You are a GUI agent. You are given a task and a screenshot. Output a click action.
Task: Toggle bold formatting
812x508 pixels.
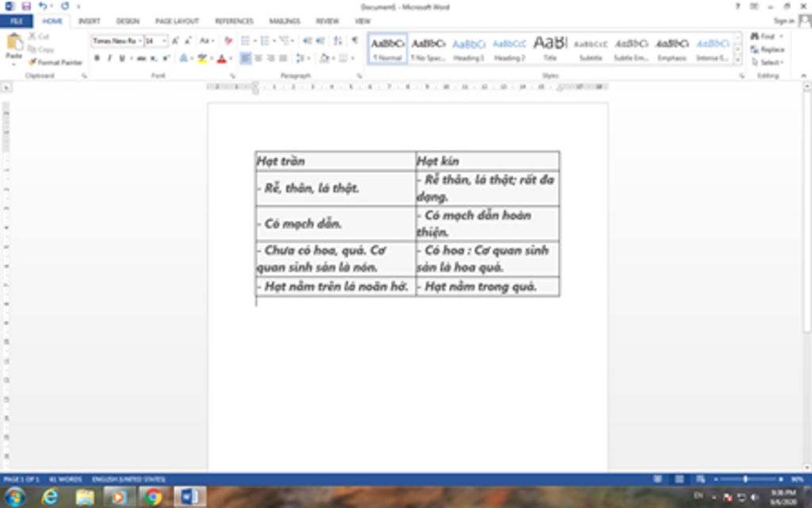97,59
